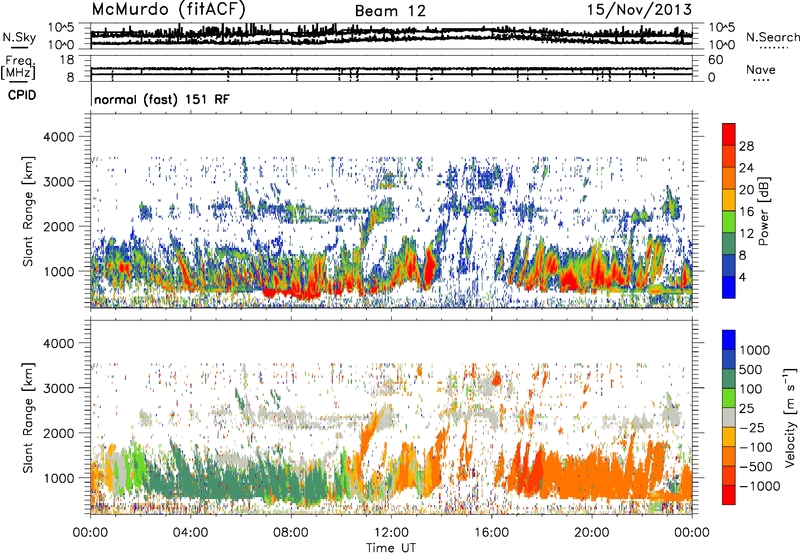Click the Slant Range [km] label of the power panel
Viewport: 800px width, 554px height.
pyautogui.click(x=28, y=211)
